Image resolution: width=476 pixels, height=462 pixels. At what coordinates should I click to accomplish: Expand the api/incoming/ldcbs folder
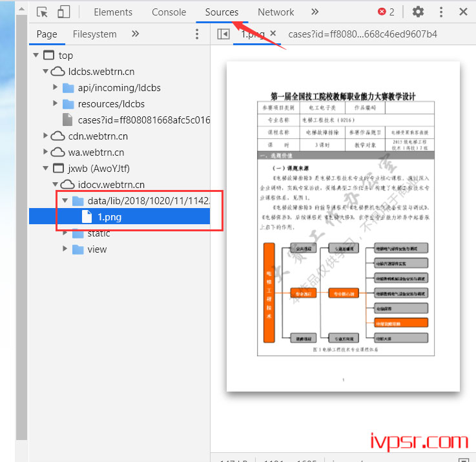56,87
